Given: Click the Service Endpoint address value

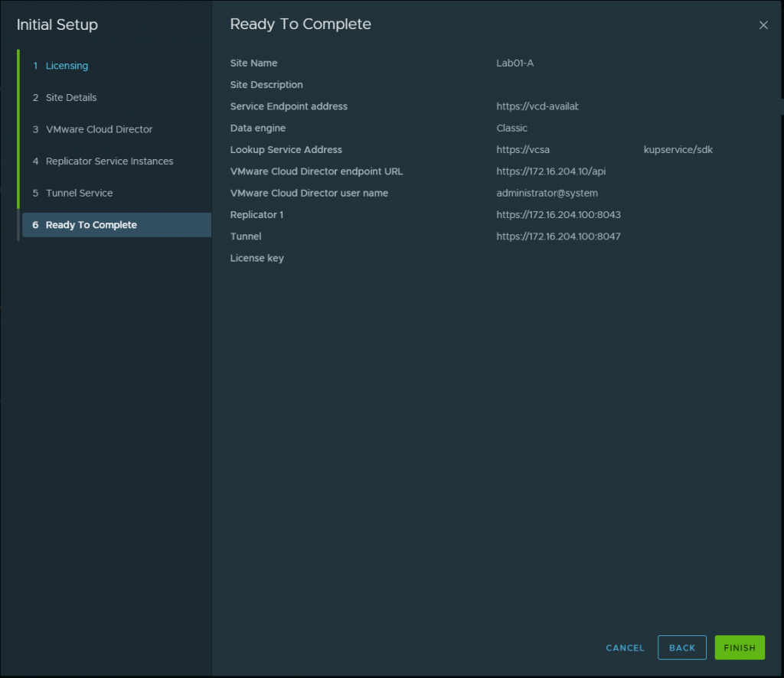Looking at the screenshot, I should (537, 106).
